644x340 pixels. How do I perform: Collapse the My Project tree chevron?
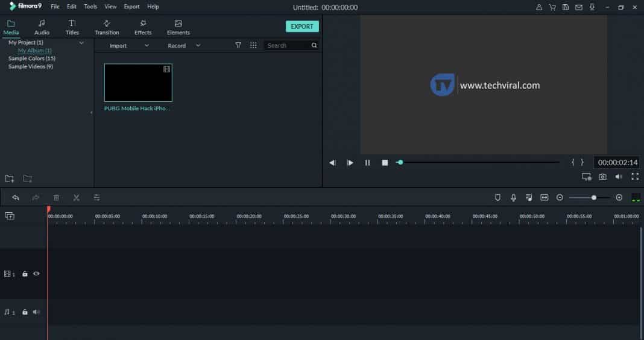click(x=81, y=43)
